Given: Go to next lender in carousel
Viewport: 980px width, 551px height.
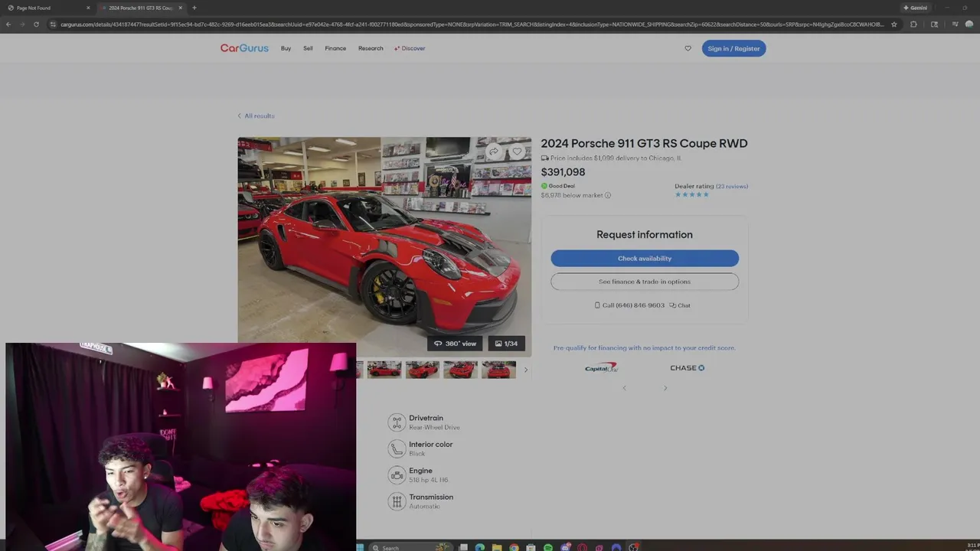Looking at the screenshot, I should [x=665, y=388].
